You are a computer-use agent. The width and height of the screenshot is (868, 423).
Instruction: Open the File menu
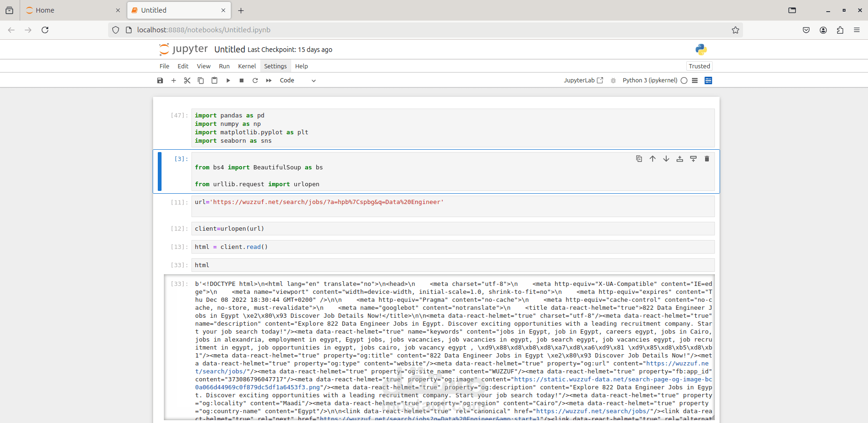click(x=164, y=66)
